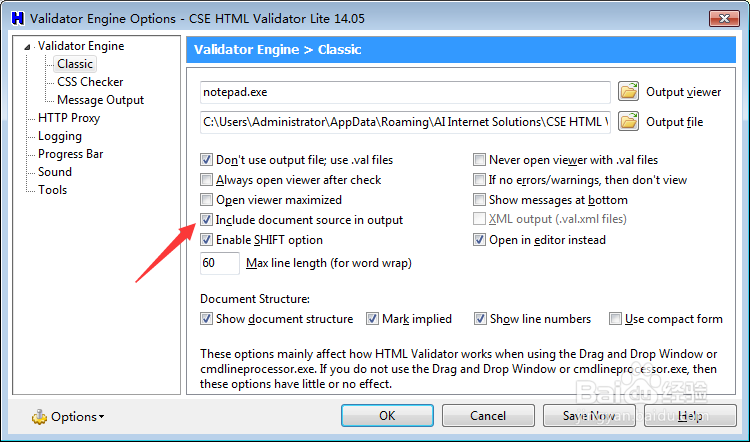Go to the Logging section

point(60,136)
